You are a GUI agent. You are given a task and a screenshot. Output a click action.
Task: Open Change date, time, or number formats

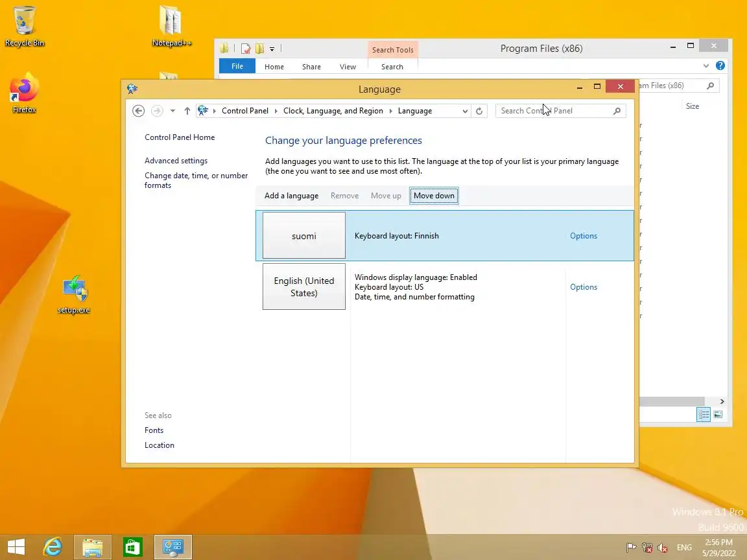pyautogui.click(x=196, y=180)
